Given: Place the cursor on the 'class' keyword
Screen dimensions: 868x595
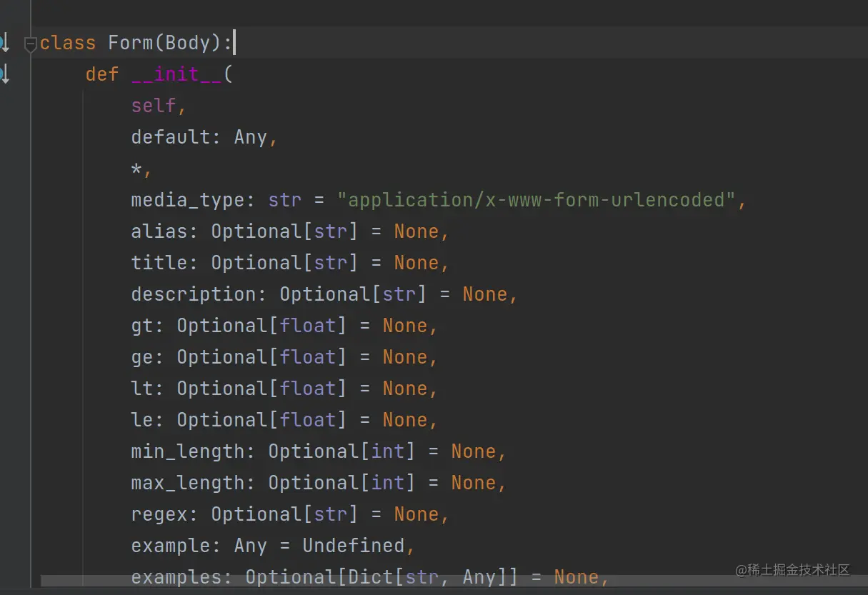Looking at the screenshot, I should [x=68, y=43].
